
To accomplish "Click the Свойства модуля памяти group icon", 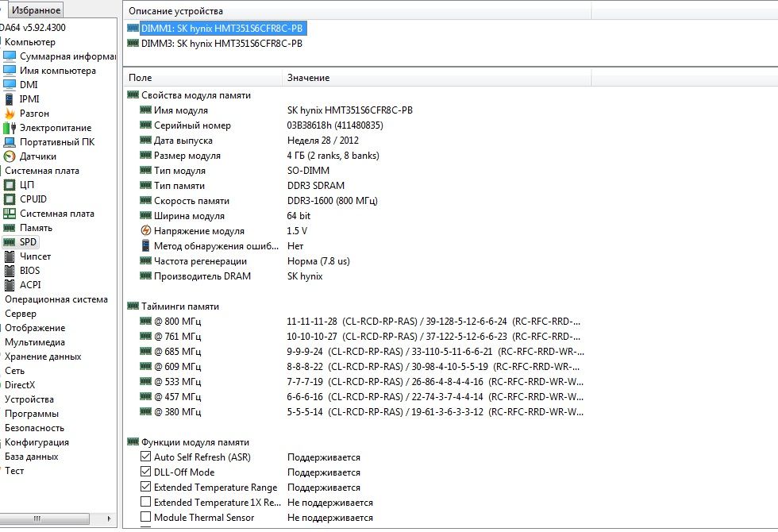I will (133, 94).
